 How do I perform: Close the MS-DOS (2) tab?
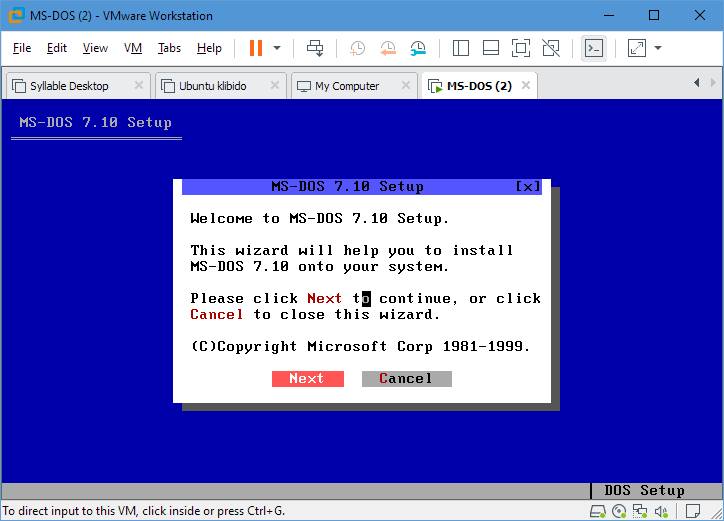coord(525,85)
